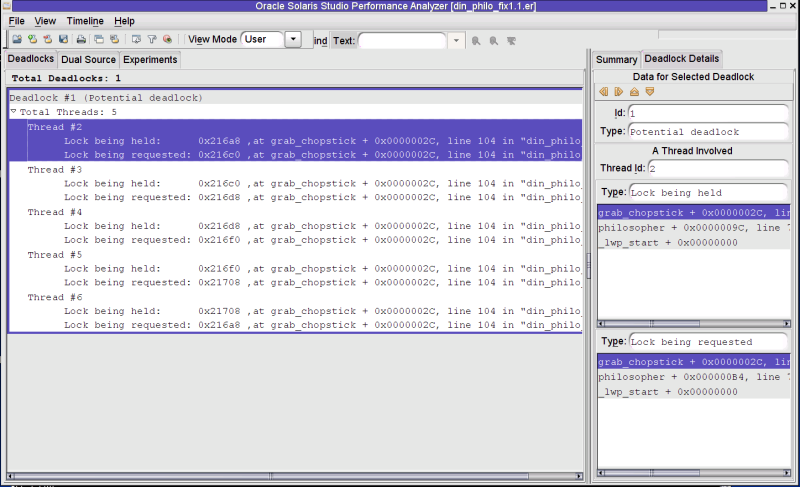Open the Find Text history dropdown
This screenshot has width=800, height=487.
pyautogui.click(x=456, y=40)
